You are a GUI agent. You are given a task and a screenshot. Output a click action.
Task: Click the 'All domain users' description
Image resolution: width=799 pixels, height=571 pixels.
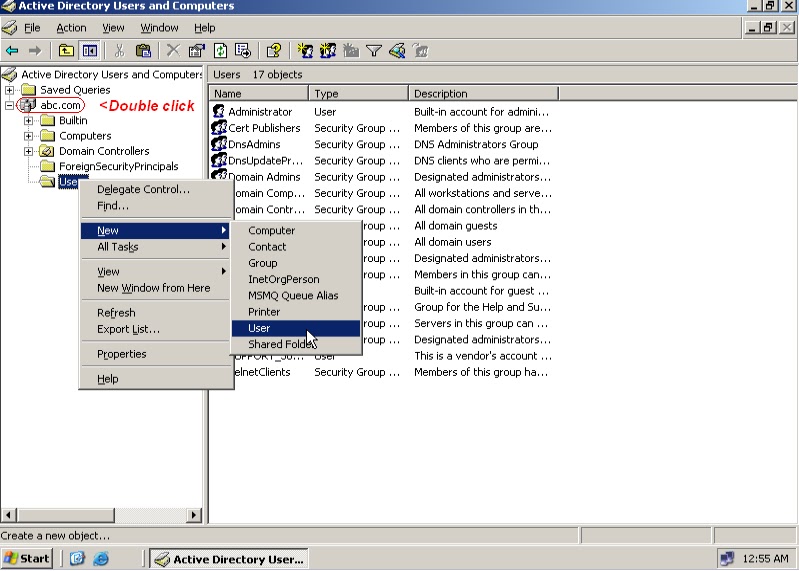452,242
